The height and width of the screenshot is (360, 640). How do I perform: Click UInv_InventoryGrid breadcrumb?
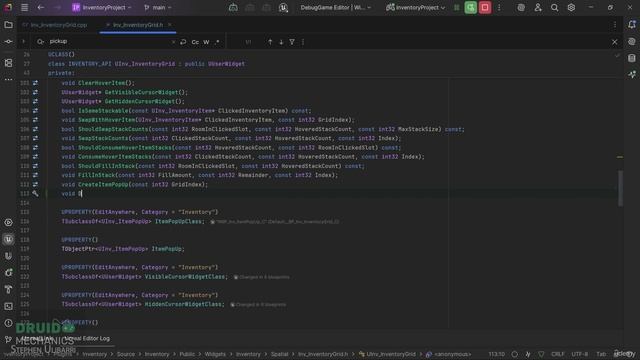pos(387,354)
